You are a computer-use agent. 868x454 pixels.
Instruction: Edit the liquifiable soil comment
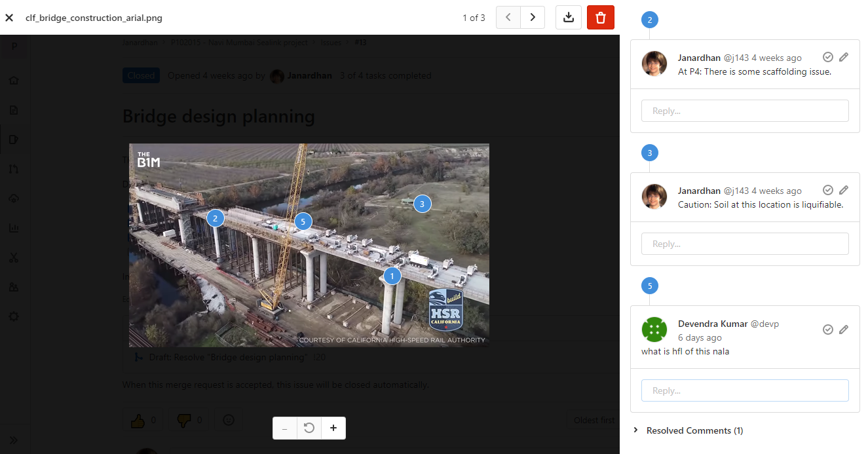coord(844,190)
